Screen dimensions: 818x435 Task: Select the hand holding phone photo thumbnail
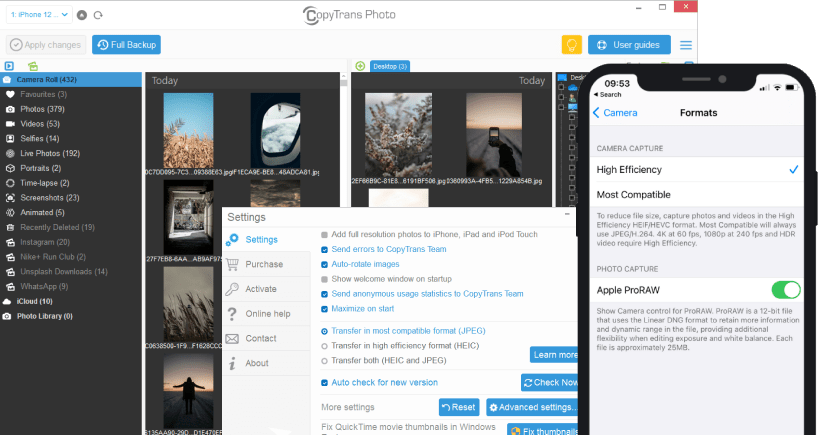(x=494, y=135)
